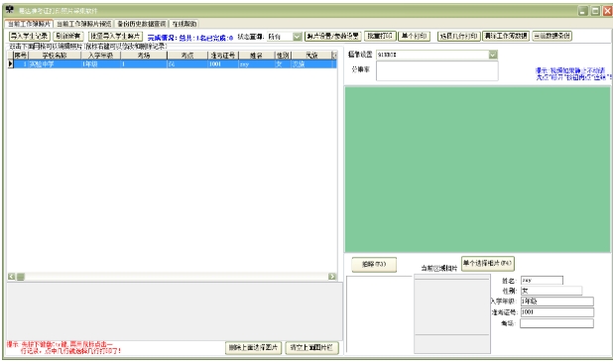Close the application window
613x364 pixels.
(607, 11)
